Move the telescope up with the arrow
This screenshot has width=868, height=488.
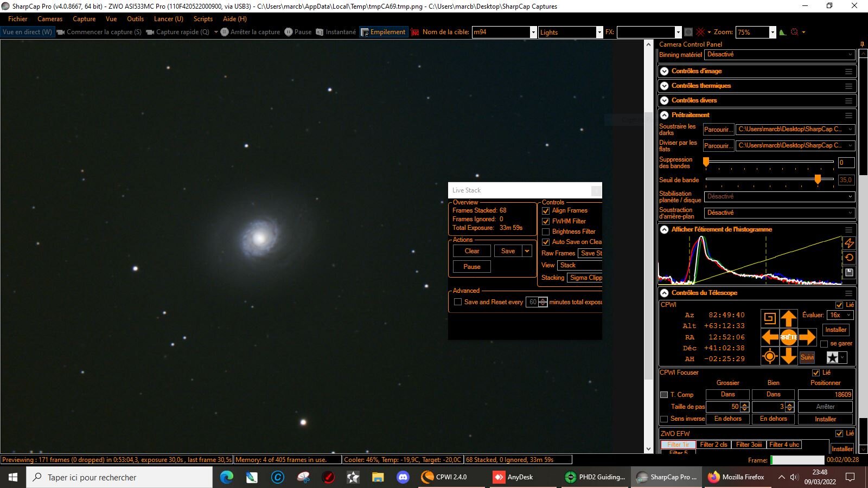coord(788,318)
